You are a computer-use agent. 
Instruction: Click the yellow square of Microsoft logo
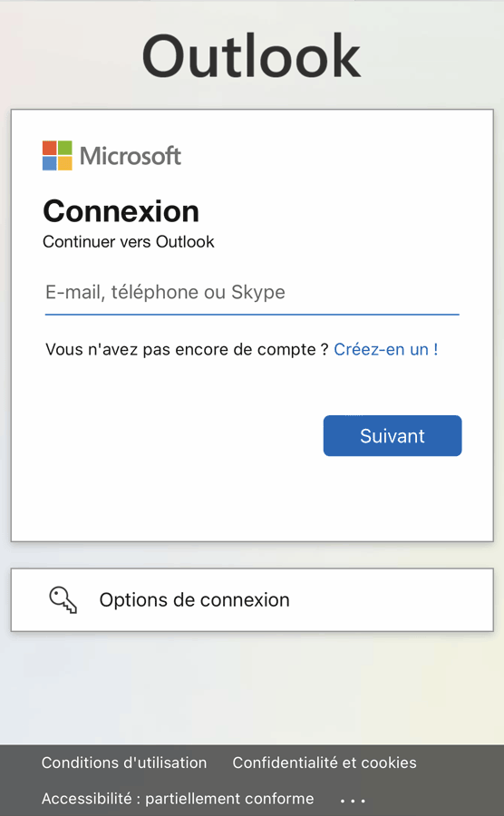[65, 163]
